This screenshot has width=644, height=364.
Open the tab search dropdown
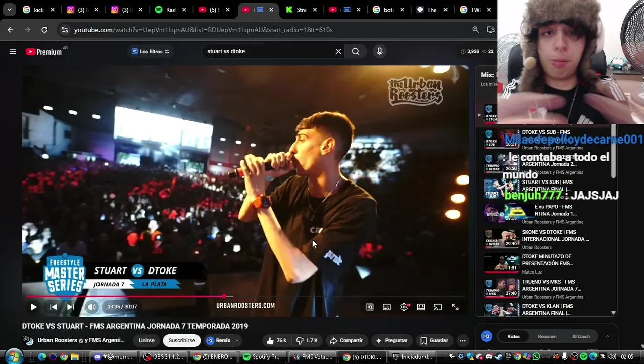point(9,10)
